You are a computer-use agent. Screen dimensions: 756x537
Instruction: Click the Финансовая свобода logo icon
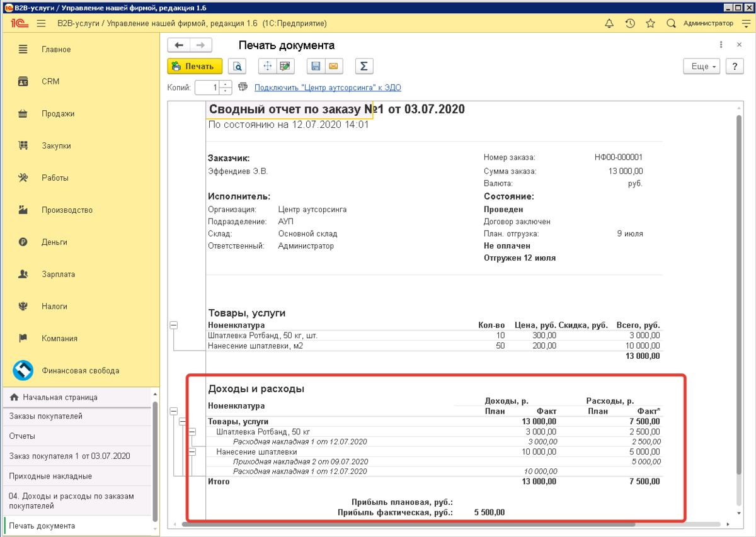[x=23, y=370]
